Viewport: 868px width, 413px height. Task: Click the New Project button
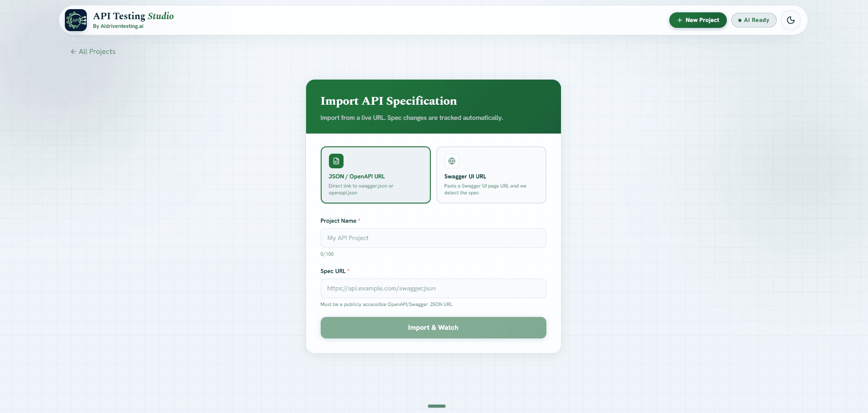tap(698, 20)
